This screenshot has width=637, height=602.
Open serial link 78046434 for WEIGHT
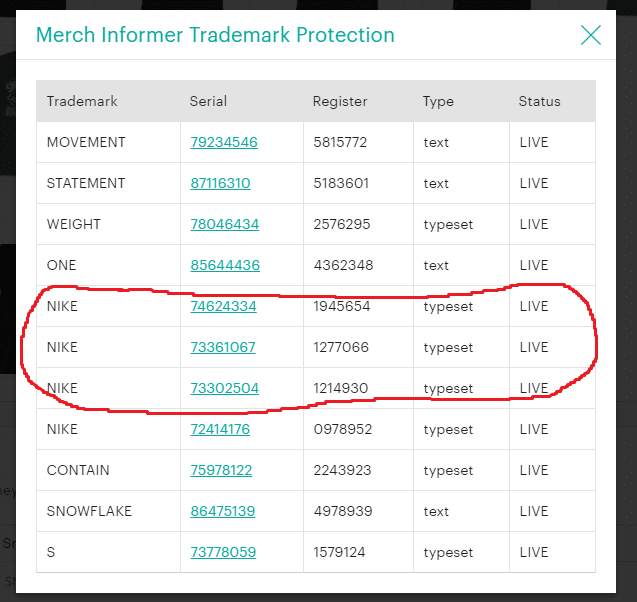pyautogui.click(x=225, y=224)
